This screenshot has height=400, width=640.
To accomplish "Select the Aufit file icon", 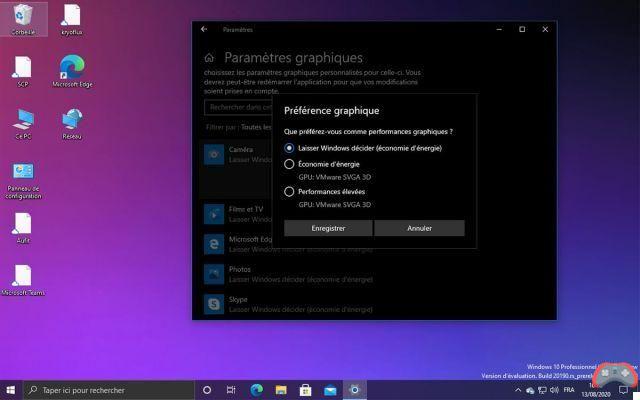I will pos(23,228).
